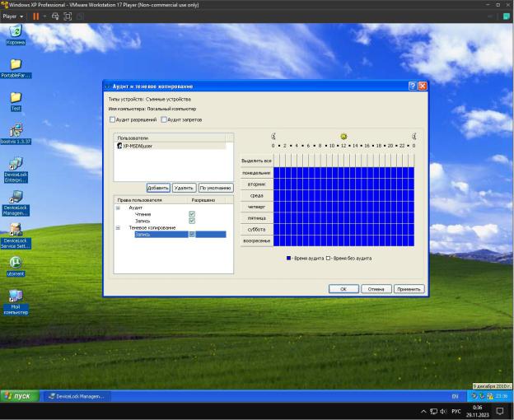The image size is (514, 420).
Task: Click the white Время без аудита legend swatch
Action: pos(328,258)
